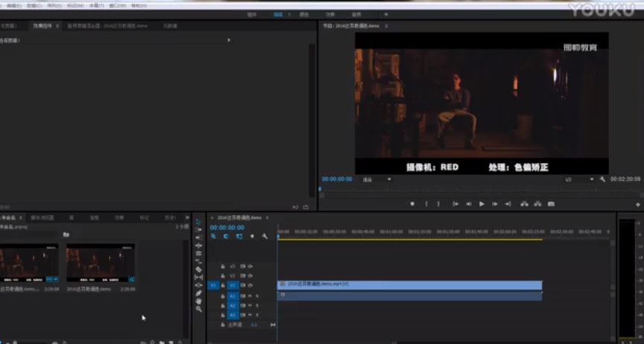Select the Slide tool
This screenshot has width=644, height=344.
[198, 285]
